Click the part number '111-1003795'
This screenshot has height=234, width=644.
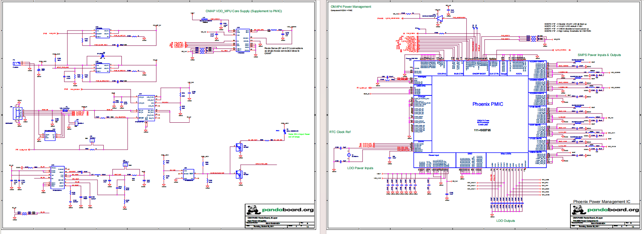[482, 130]
